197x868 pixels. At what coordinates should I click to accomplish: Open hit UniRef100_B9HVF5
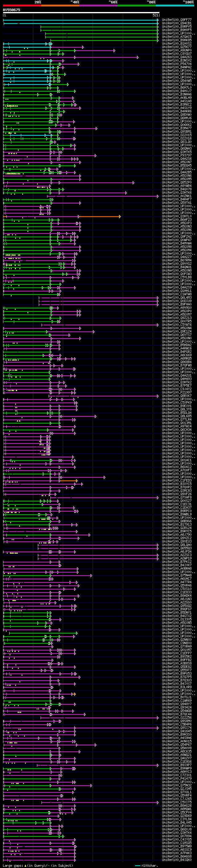coord(177,30)
